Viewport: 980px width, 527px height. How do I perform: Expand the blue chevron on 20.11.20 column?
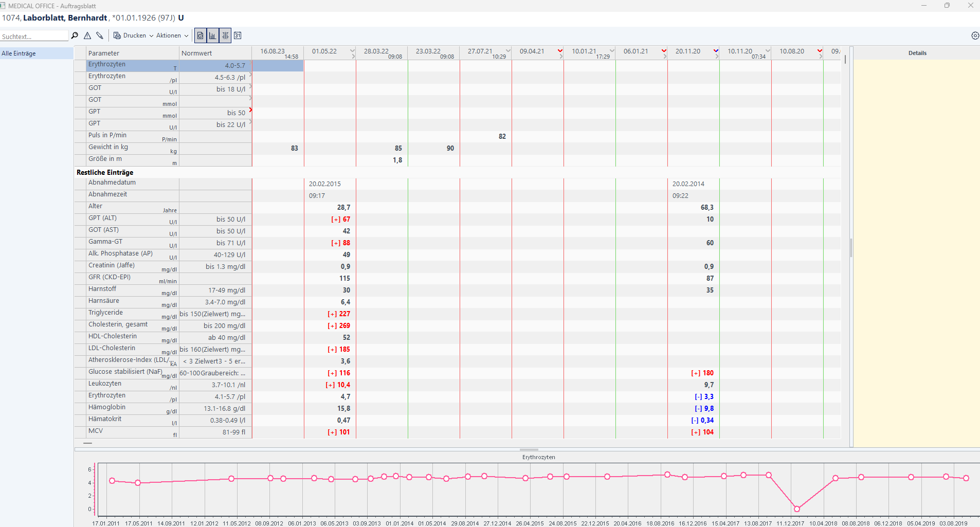coord(716,50)
